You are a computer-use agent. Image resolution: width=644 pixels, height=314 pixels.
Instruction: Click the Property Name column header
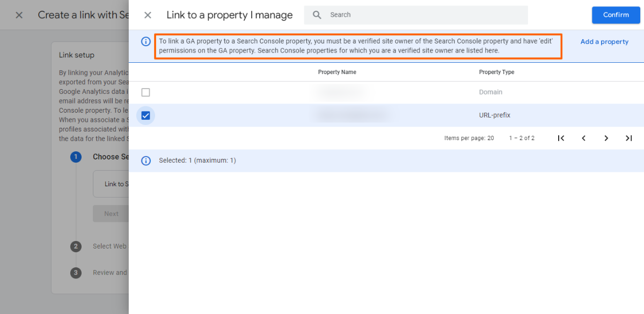tap(337, 72)
